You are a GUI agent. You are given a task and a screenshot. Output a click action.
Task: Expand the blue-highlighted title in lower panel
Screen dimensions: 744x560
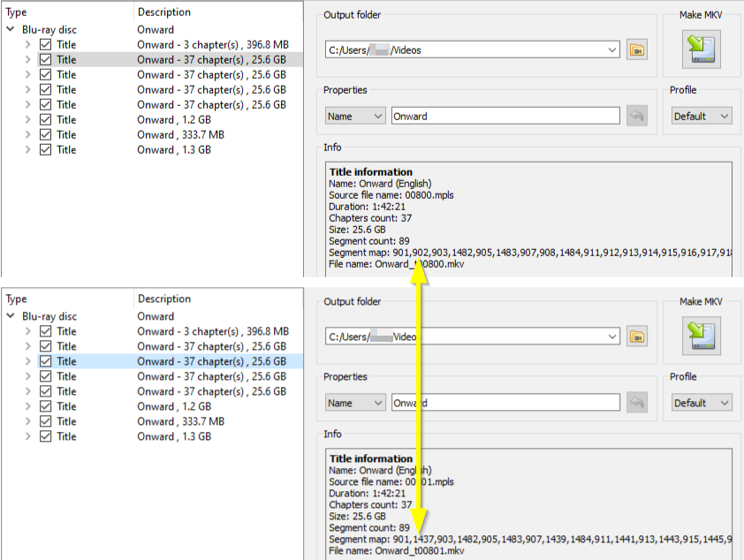click(x=28, y=361)
